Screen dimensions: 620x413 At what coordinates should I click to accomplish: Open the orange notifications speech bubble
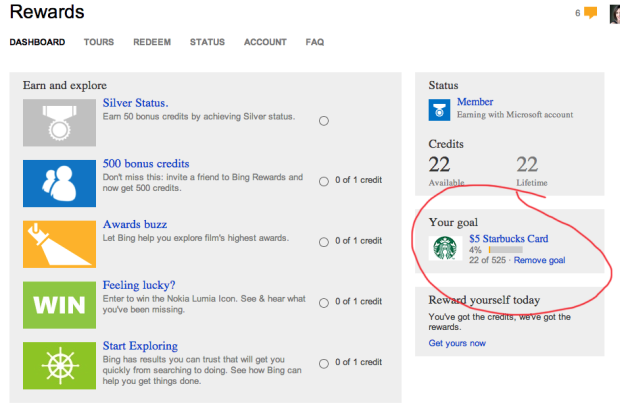pyautogui.click(x=590, y=12)
